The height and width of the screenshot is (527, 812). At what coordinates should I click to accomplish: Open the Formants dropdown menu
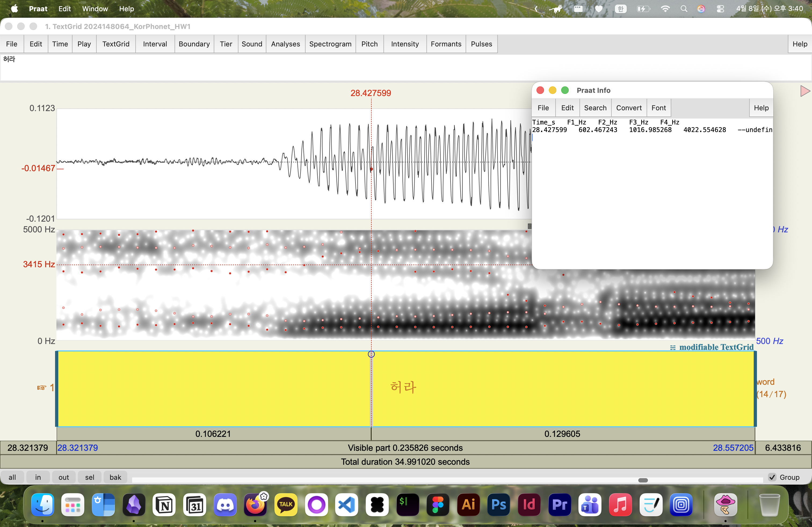[445, 44]
